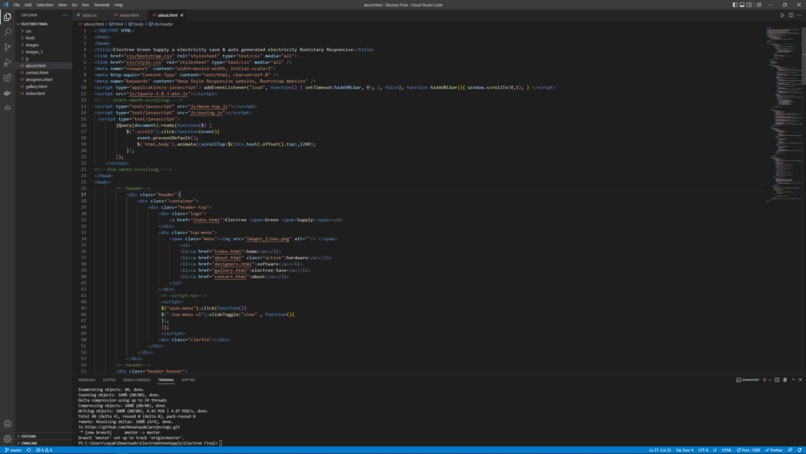Open the Explorer view in activity bar
The width and height of the screenshot is (806, 454).
[7, 17]
